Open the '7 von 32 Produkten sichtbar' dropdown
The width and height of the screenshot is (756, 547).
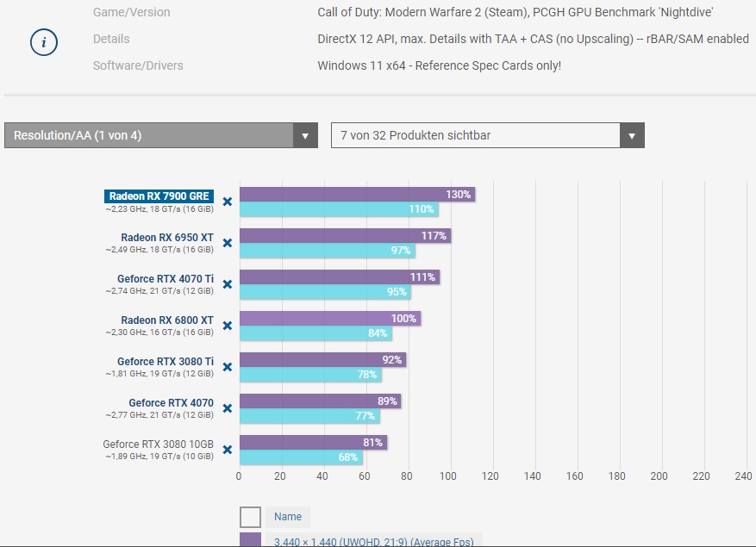[487, 135]
